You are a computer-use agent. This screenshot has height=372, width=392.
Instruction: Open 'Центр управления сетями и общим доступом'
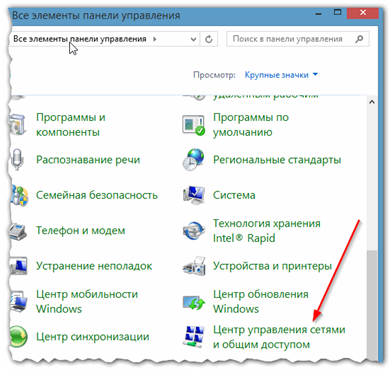pos(279,337)
